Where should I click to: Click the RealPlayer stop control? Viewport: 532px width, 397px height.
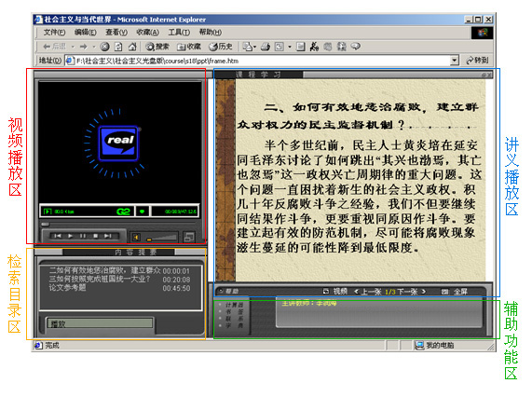(96, 236)
